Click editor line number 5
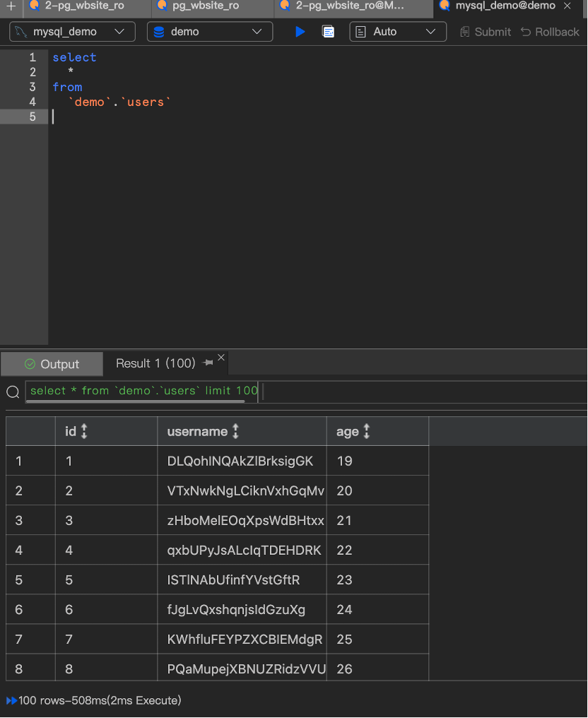The image size is (588, 718). pos(33,117)
